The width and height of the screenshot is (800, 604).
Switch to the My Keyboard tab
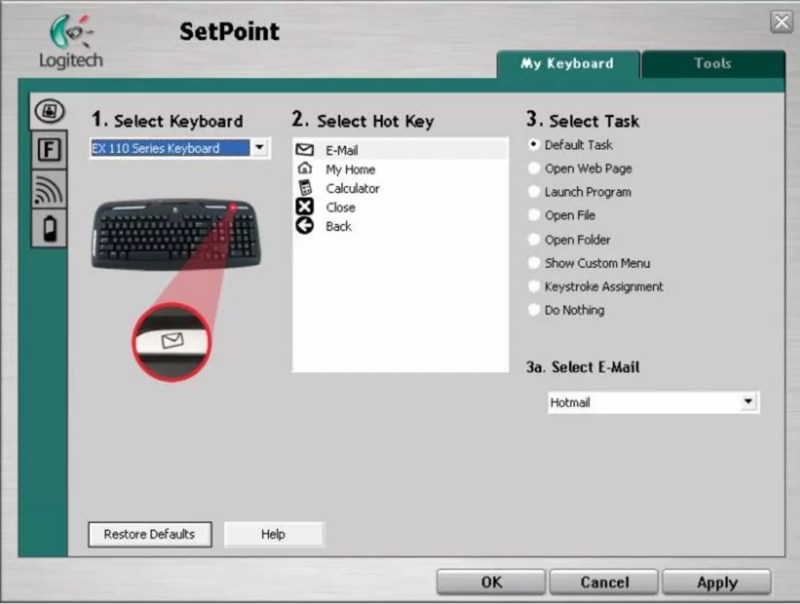(x=568, y=64)
